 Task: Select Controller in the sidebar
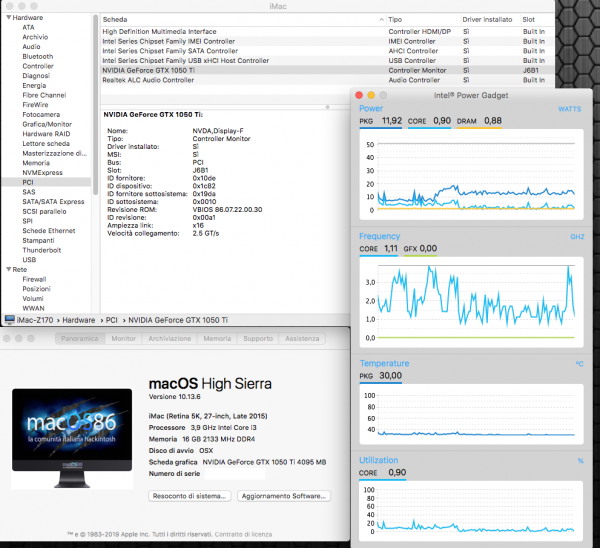38,66
